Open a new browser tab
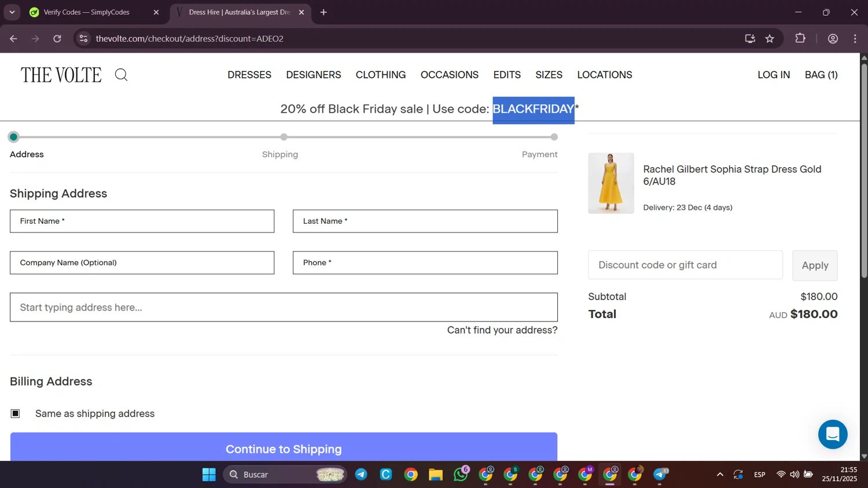Screen dimensions: 868x488 [x=323, y=12]
